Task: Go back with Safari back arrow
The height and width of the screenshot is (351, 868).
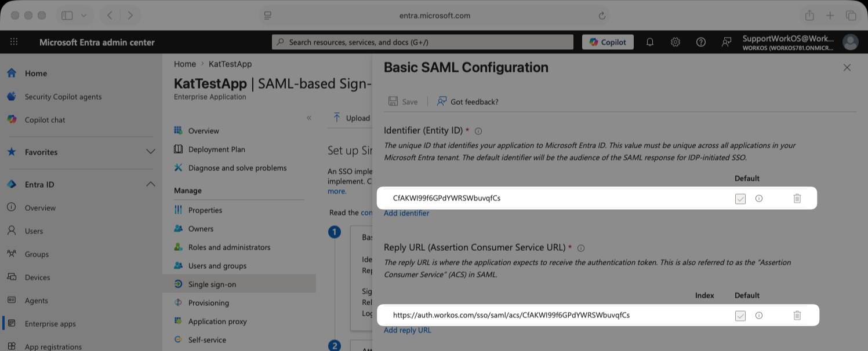Action: tap(110, 16)
